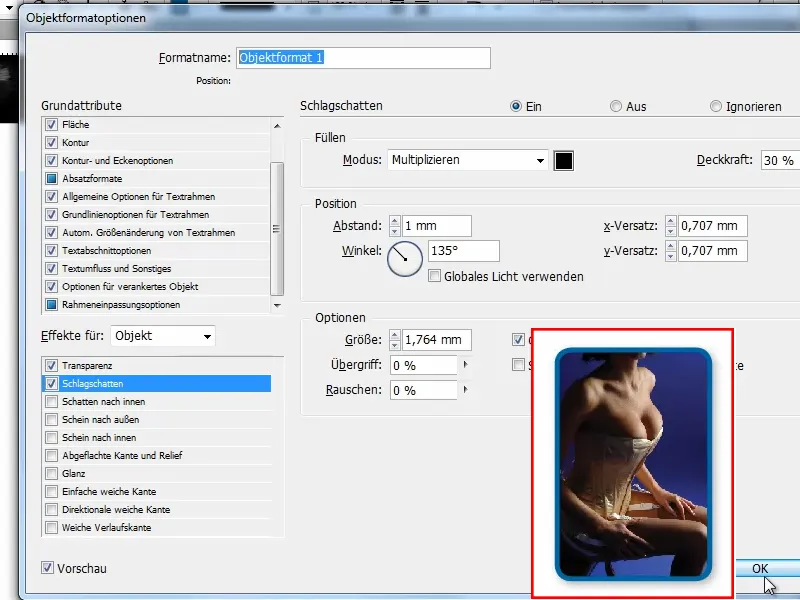Click the Winkel angle dial

pos(405,259)
